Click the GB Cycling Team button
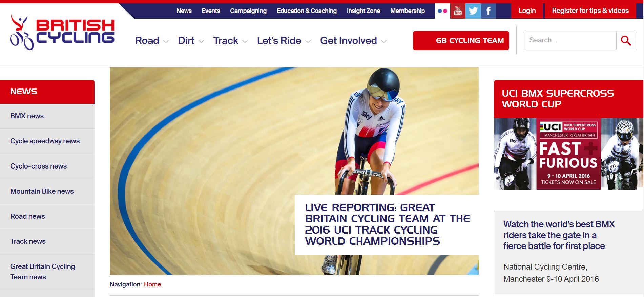The image size is (644, 297). point(461,40)
